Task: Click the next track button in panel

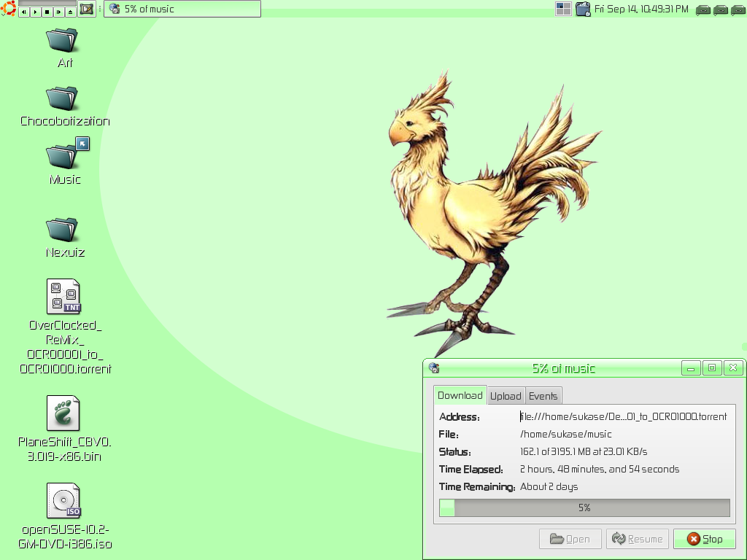Action: (x=58, y=12)
